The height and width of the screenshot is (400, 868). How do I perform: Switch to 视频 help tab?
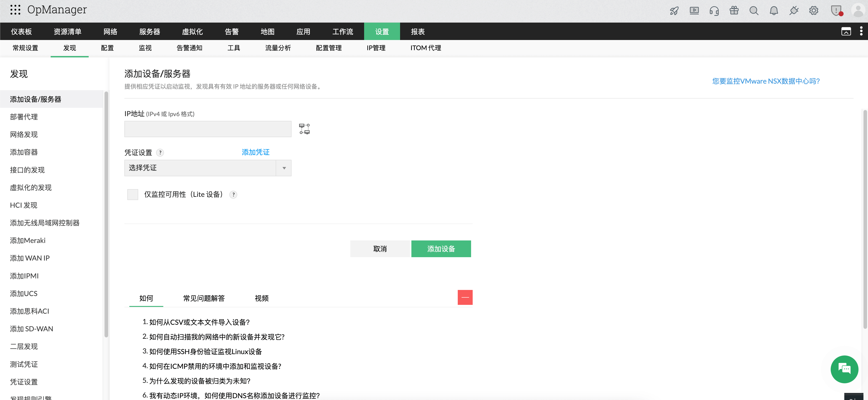[261, 298]
